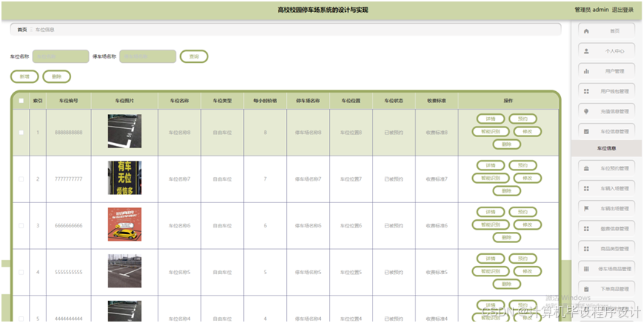The image size is (644, 323).
Task: Click the clipboard icon for 下单商品管理
Action: (x=586, y=290)
